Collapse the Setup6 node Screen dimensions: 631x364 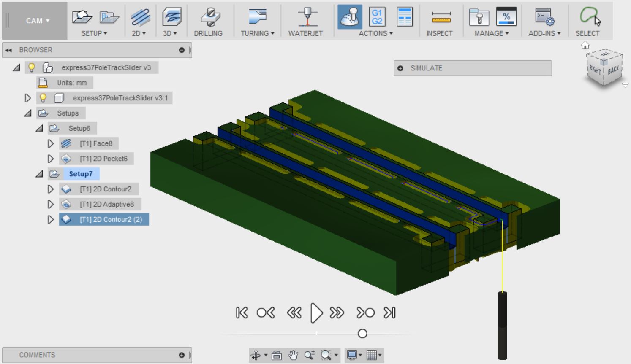point(39,128)
